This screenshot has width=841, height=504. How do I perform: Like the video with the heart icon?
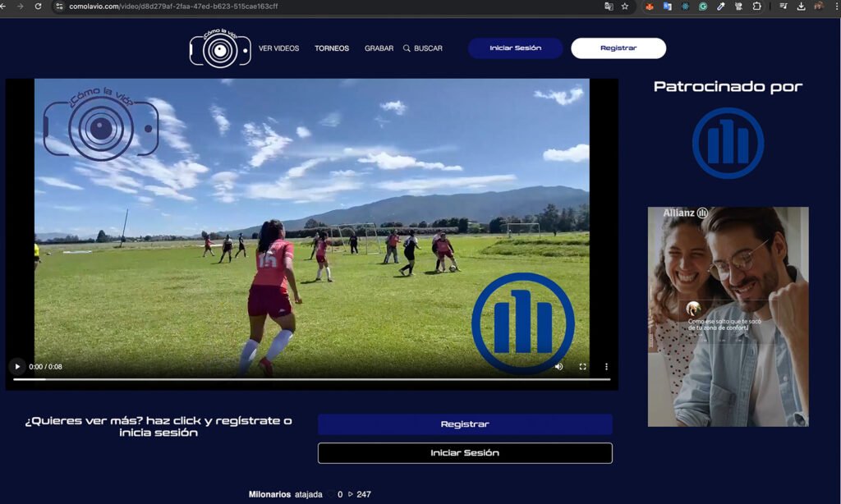pyautogui.click(x=331, y=494)
